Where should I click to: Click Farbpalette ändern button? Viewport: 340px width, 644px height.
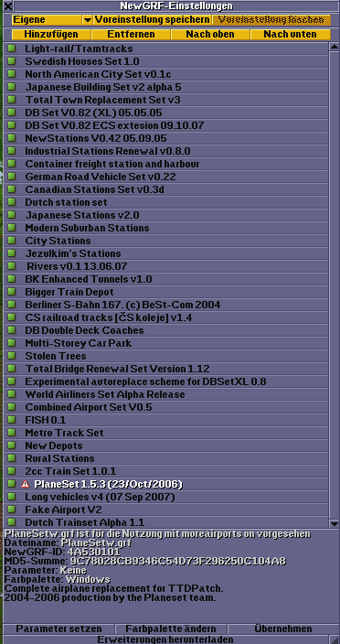click(x=171, y=628)
